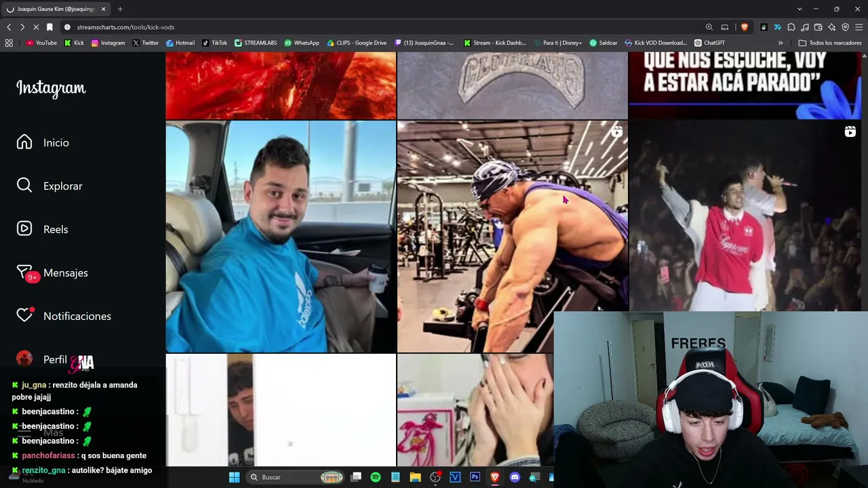Viewport: 868px width, 488px height.
Task: Open post of person covering face
Action: (475, 410)
